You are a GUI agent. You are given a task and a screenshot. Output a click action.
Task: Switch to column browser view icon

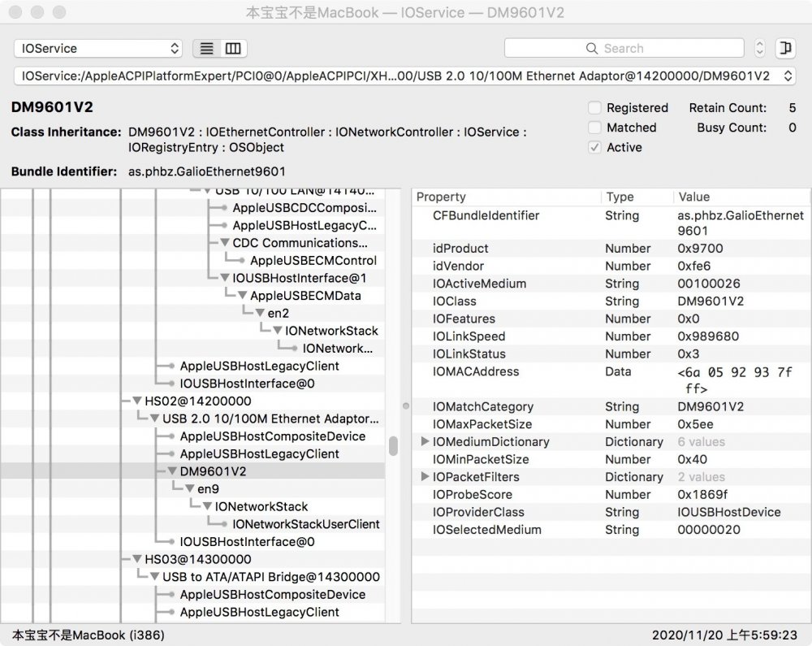click(233, 48)
